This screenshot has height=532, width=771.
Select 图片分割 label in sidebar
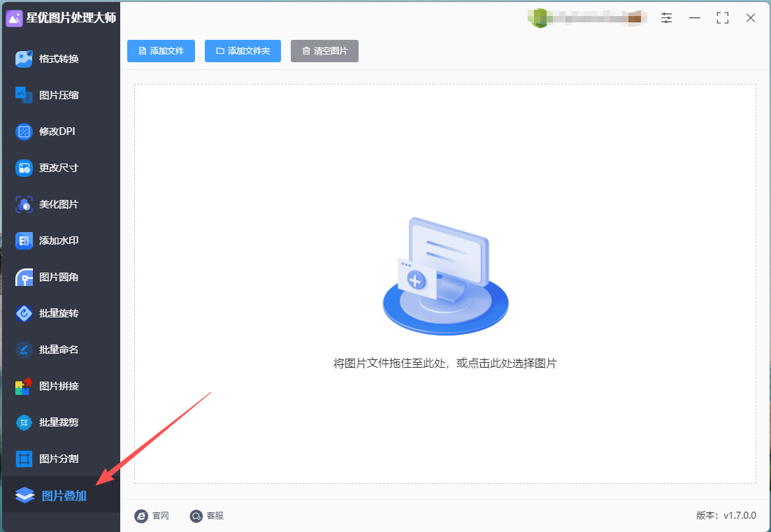click(x=59, y=459)
